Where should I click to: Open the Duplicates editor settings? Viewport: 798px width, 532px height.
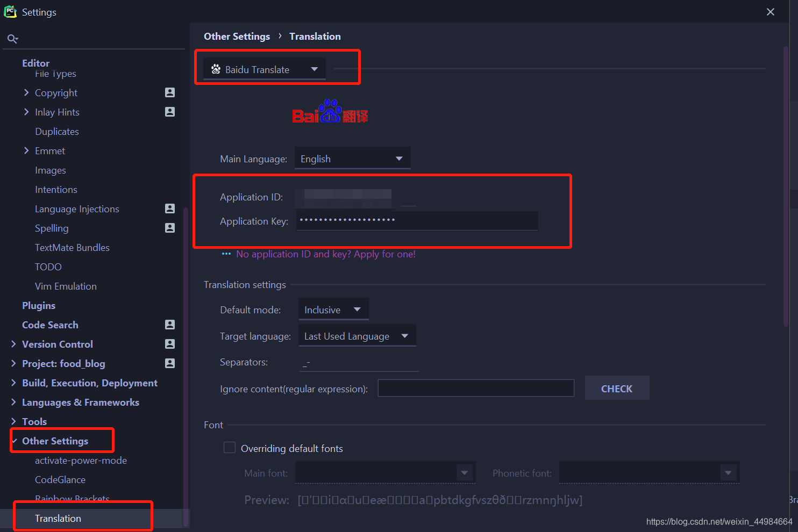click(57, 131)
